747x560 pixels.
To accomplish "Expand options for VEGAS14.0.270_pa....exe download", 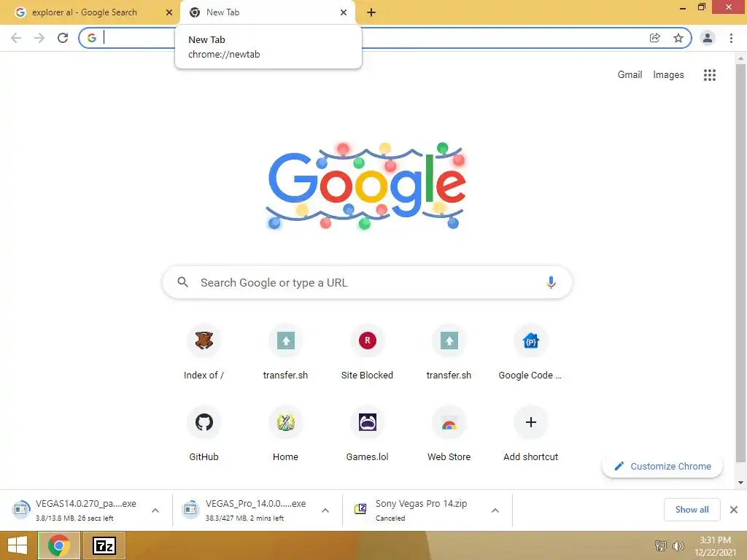I will (x=155, y=510).
